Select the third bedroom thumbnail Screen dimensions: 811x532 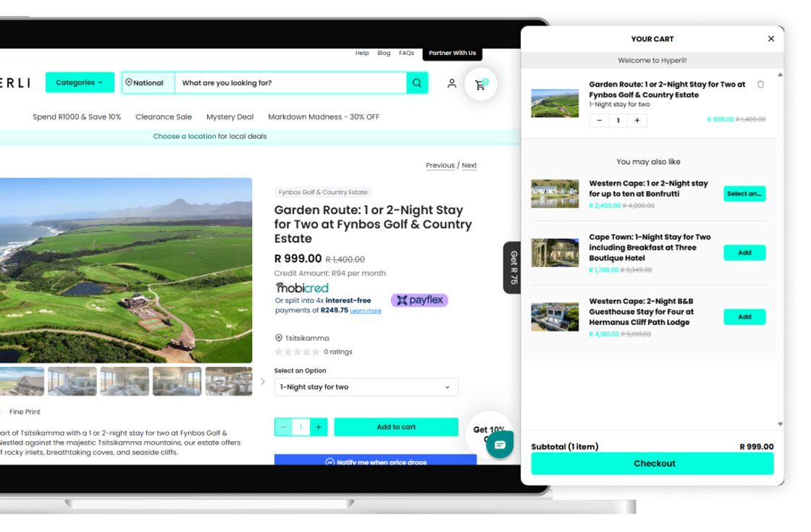pyautogui.click(x=125, y=381)
